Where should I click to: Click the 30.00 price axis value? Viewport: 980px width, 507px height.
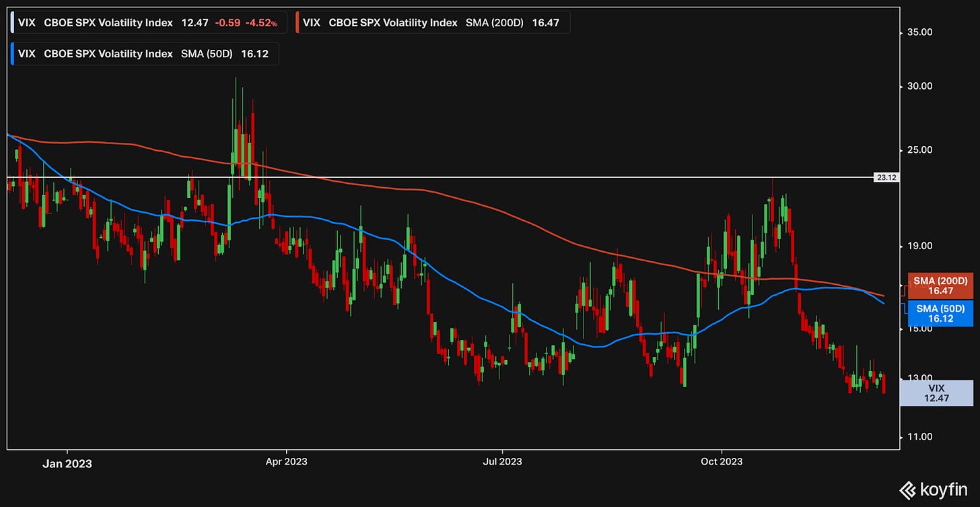tap(921, 86)
